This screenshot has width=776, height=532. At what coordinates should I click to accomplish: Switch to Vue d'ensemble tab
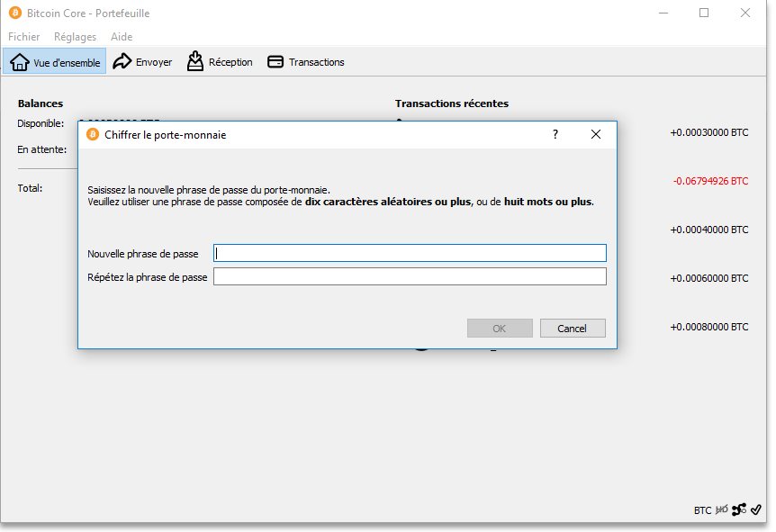[x=54, y=61]
